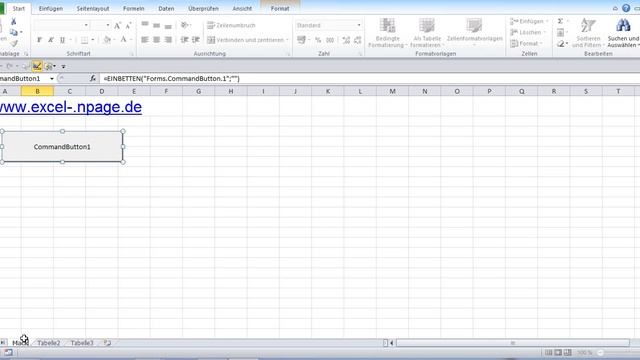Click the accounting currency format icon
Image resolution: width=640 pixels, height=360 pixels.
click(302, 40)
